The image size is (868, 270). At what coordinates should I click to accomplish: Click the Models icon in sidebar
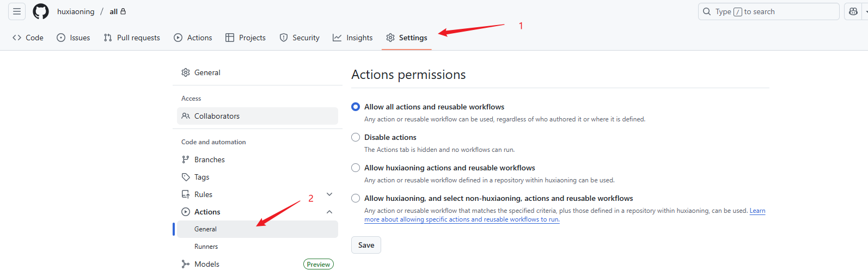click(x=186, y=264)
